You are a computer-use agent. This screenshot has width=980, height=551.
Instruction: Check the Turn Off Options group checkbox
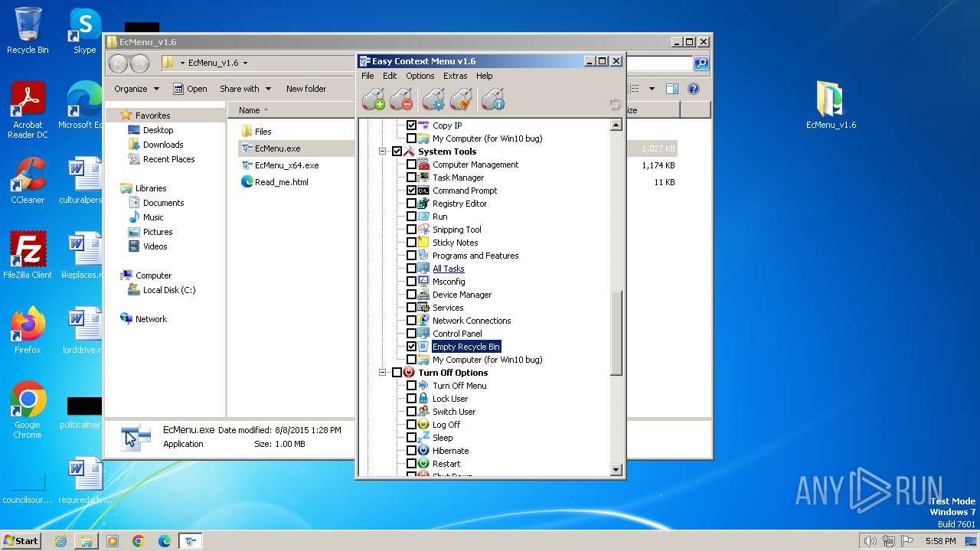tap(397, 373)
